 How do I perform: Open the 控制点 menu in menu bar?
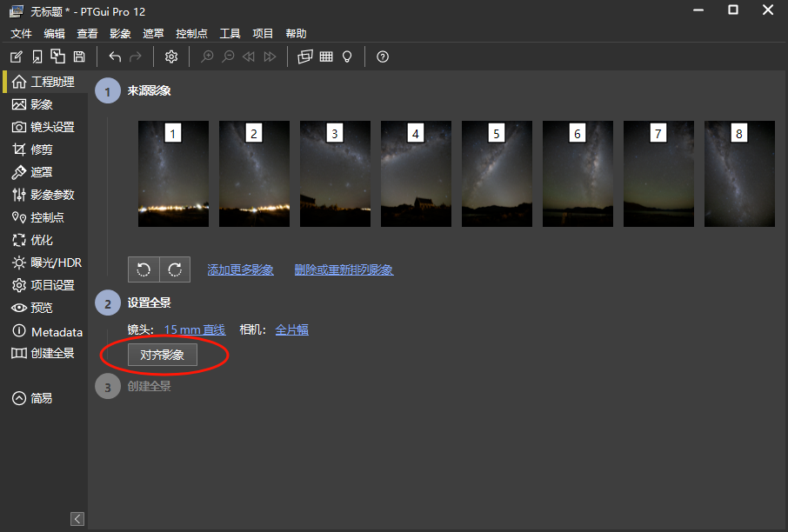[191, 34]
